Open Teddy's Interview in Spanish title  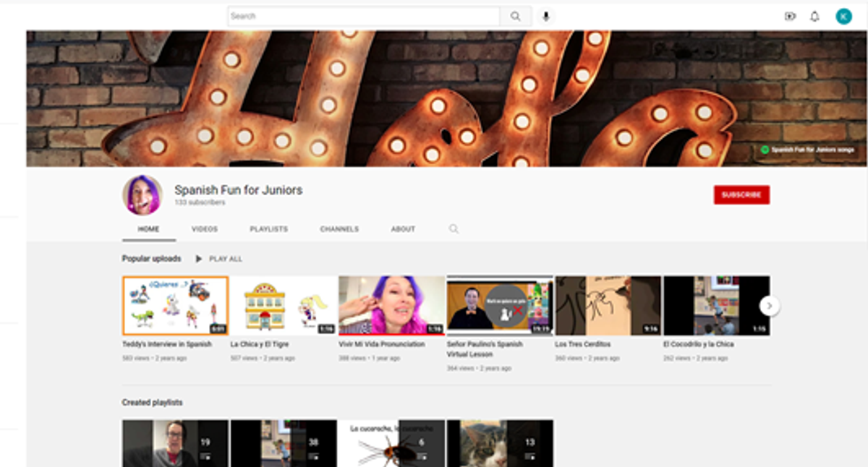167,345
